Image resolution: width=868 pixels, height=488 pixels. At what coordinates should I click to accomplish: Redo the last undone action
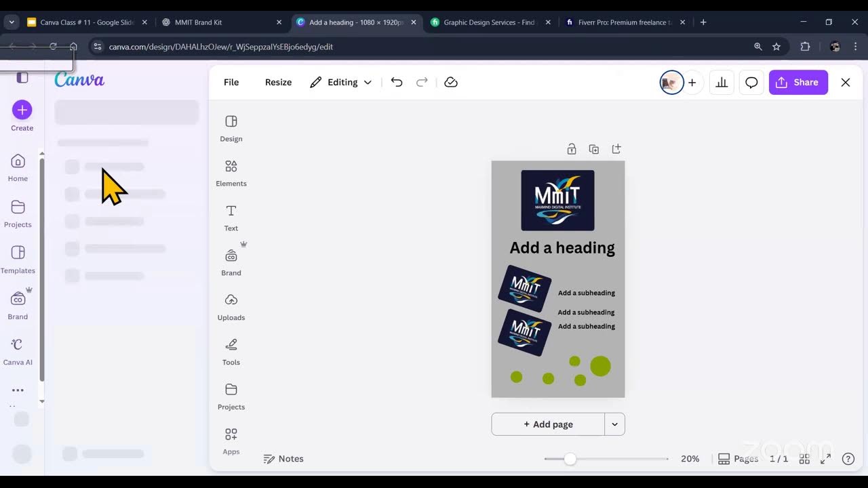click(422, 82)
